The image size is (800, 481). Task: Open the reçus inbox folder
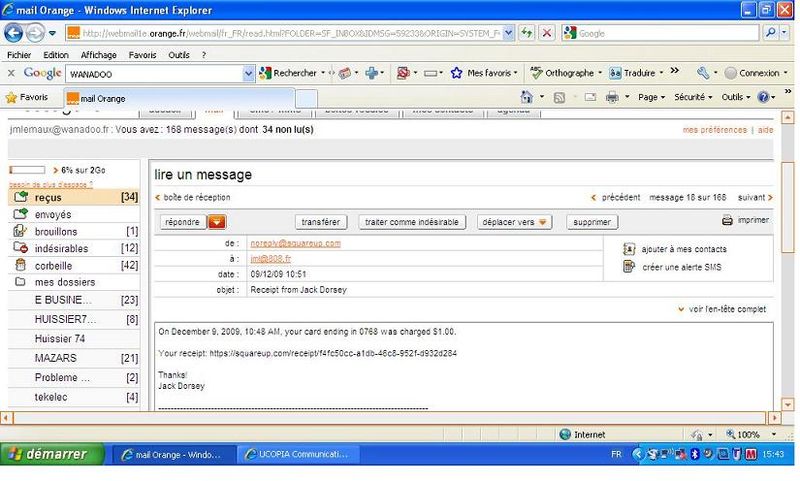click(74, 197)
